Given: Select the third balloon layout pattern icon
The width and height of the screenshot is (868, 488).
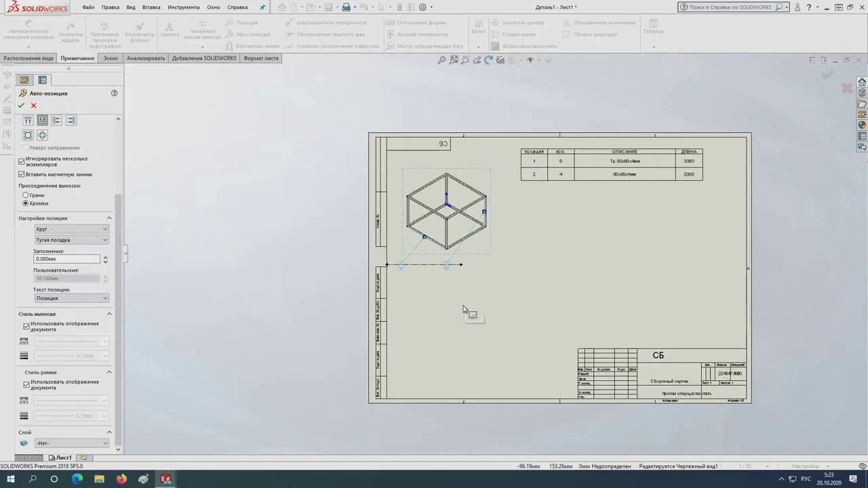Looking at the screenshot, I should [x=56, y=120].
